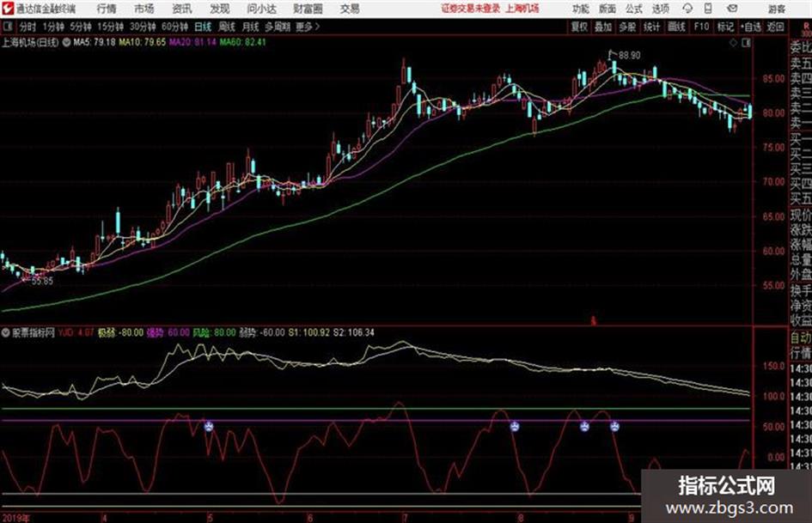Click the 标记 mark toolbar button
The image size is (812, 523).
point(725,27)
